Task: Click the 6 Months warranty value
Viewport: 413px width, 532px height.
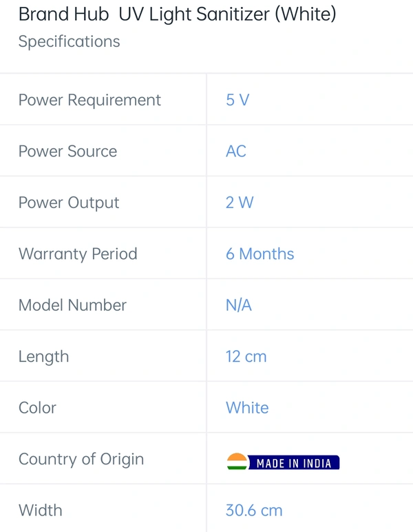Action: tap(260, 254)
